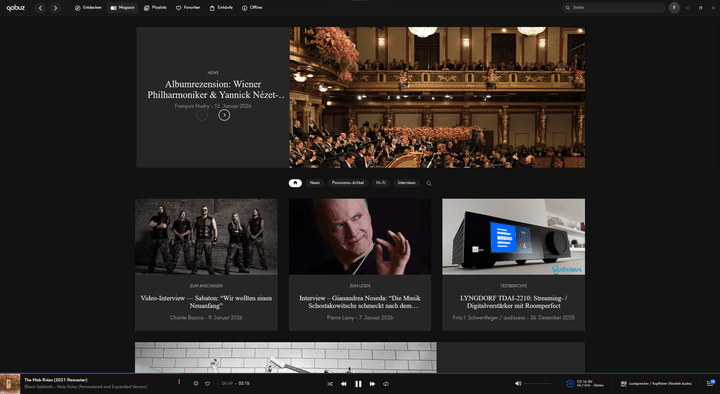The width and height of the screenshot is (720, 394).
Task: Open the CD 16-Bit quality indicator
Action: point(585,383)
